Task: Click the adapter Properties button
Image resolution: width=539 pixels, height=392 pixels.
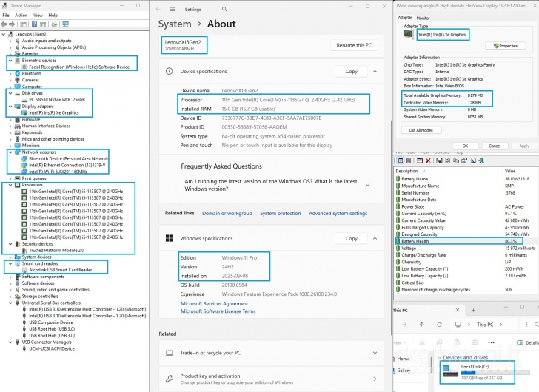Action: pyautogui.click(x=505, y=46)
